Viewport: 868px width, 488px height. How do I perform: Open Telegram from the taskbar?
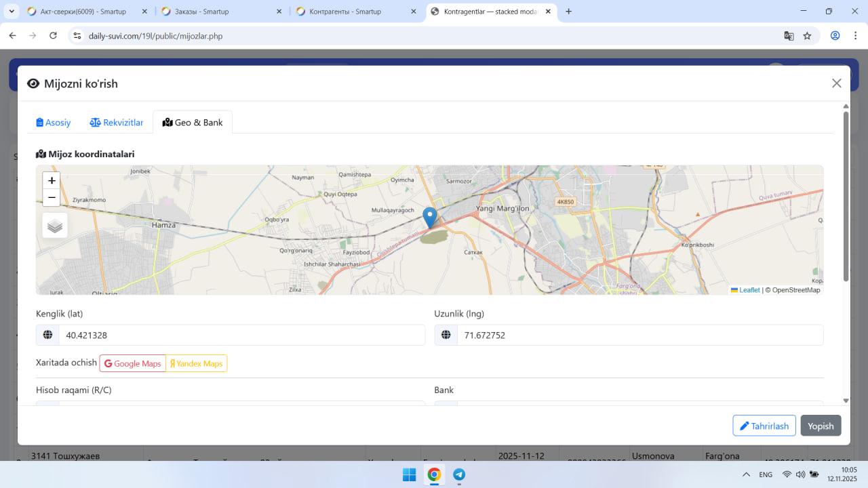[459, 474]
